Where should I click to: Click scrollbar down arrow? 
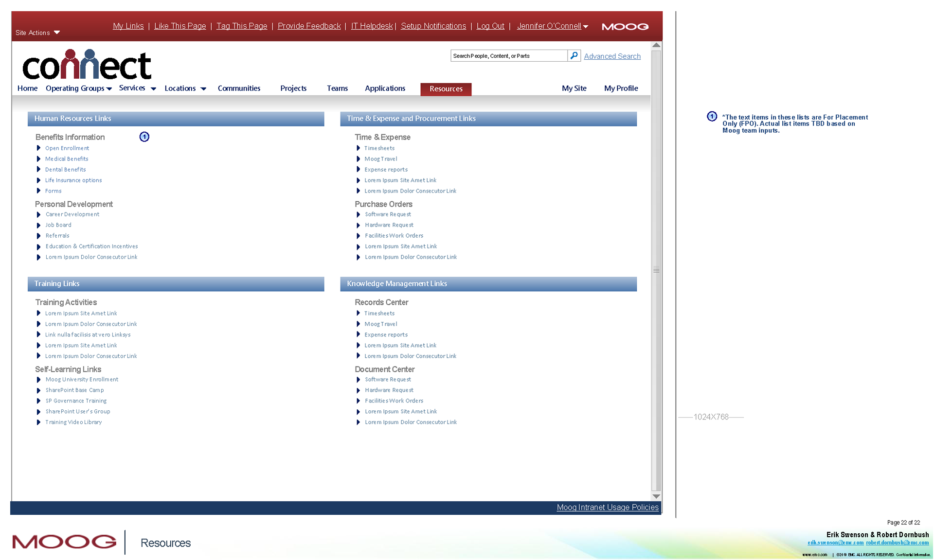656,496
